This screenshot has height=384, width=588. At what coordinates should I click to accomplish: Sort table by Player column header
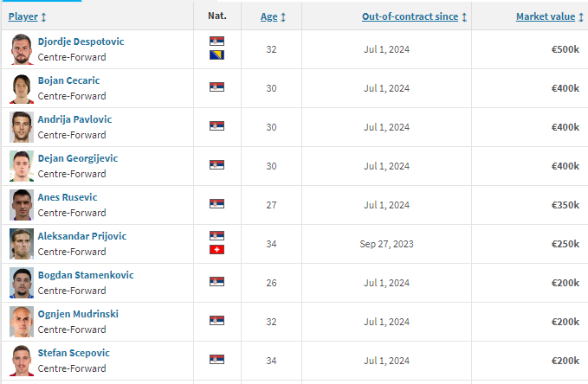23,16
